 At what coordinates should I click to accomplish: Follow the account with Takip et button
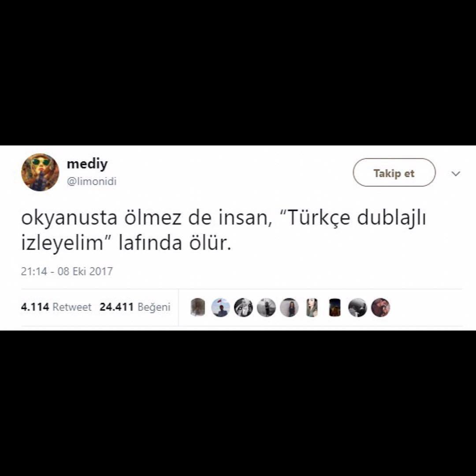[394, 172]
